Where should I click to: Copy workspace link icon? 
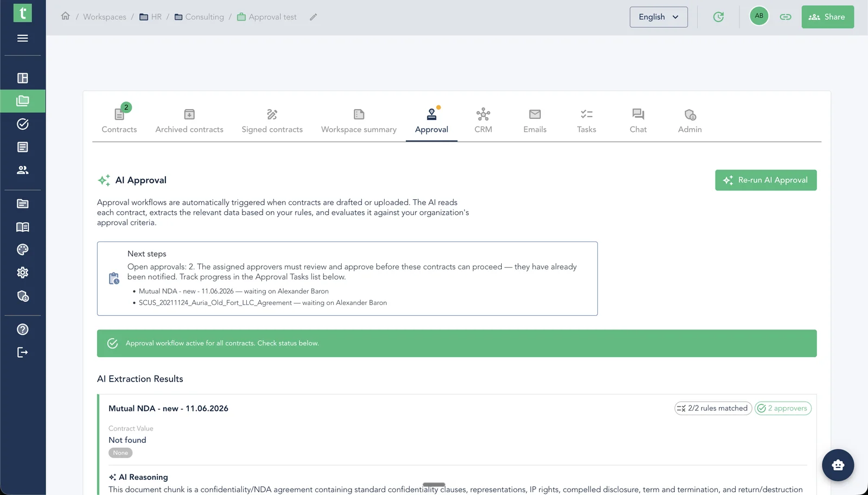coord(786,17)
